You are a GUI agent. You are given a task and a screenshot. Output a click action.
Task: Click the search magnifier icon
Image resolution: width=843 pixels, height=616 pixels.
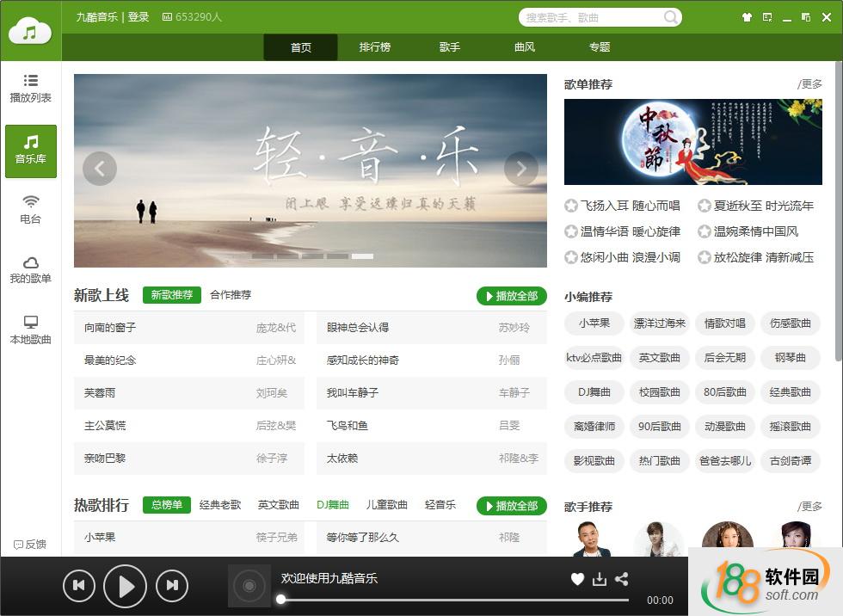pyautogui.click(x=671, y=17)
